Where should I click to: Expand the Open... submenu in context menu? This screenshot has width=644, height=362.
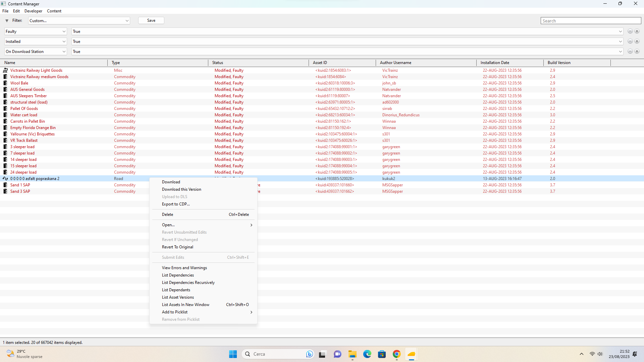click(x=203, y=225)
